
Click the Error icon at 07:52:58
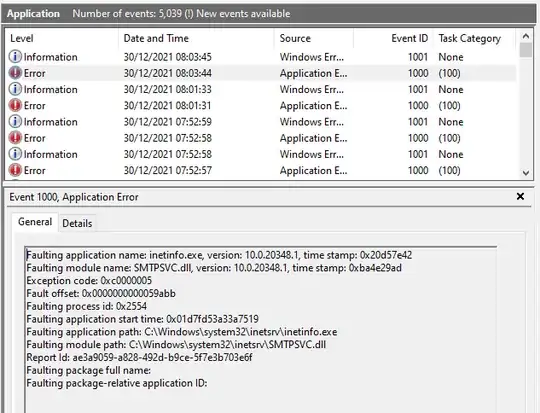15,137
